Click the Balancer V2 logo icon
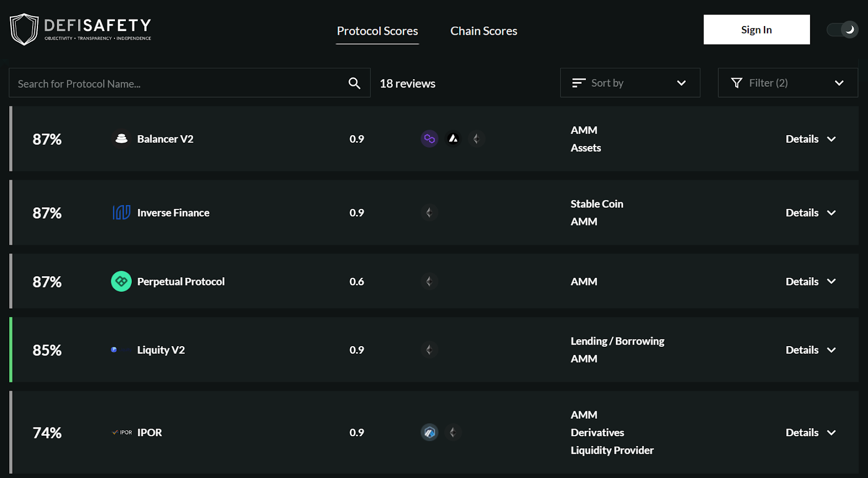 (x=122, y=139)
